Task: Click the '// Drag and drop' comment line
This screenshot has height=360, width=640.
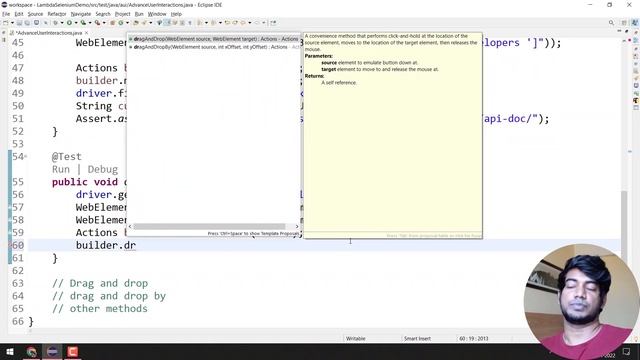Action: click(x=100, y=283)
